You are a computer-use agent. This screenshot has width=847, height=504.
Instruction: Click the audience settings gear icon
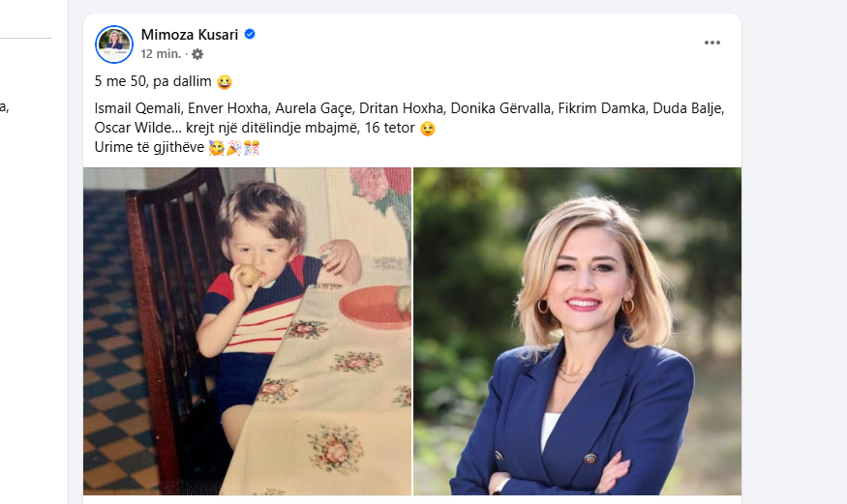tap(197, 54)
